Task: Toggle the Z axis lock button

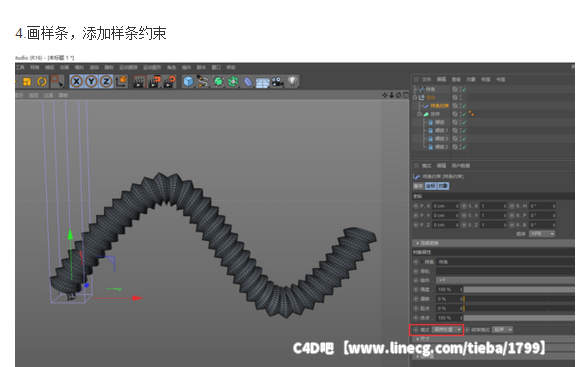Action: 106,81
